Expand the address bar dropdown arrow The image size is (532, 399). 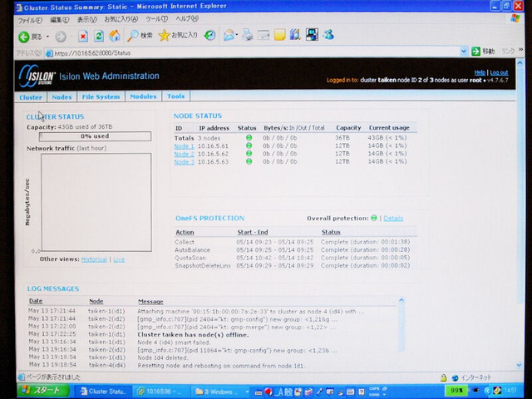[464, 52]
